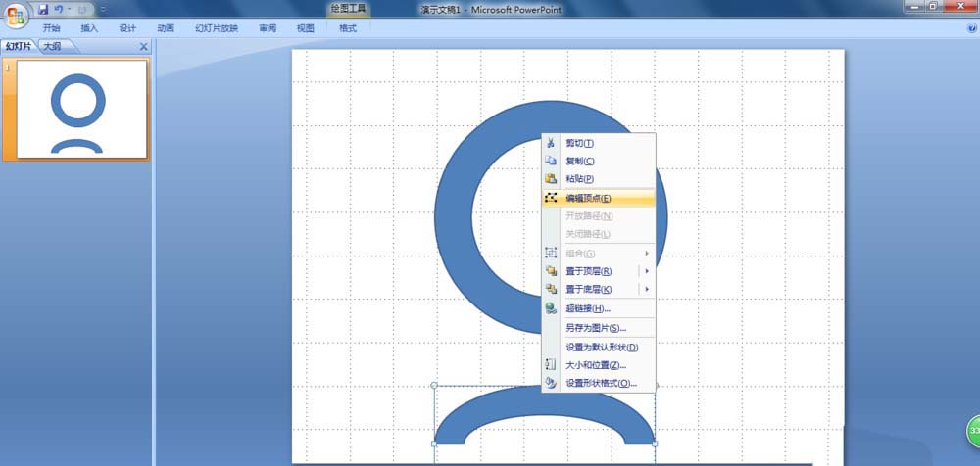980x466 pixels.
Task: Click the hyperlink globe icon
Action: 551,308
